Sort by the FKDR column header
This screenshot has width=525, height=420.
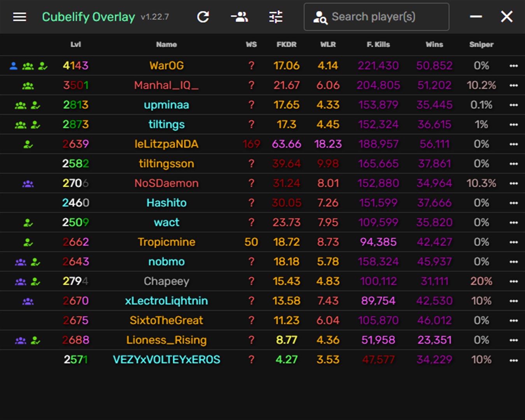287,44
